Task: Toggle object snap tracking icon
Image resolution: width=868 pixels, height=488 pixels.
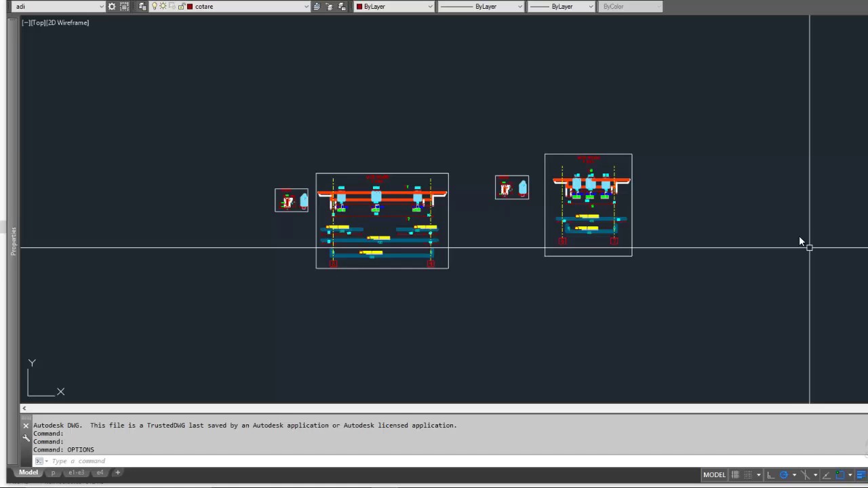Action: (827, 474)
